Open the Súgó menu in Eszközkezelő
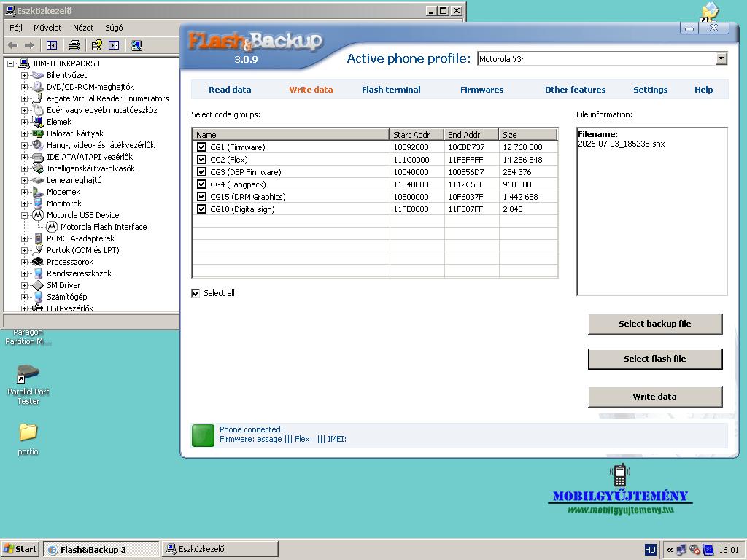The width and height of the screenshot is (747, 560). (114, 28)
